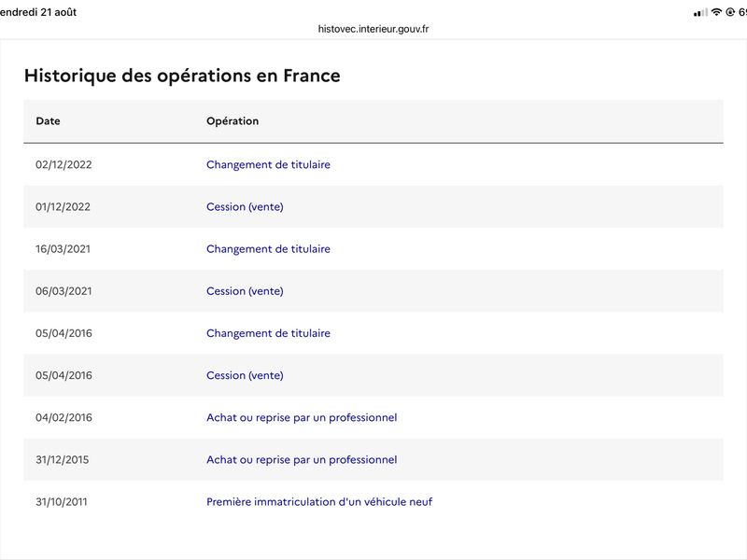Screen dimensions: 747x560
Task: Open the 04/02/2016 Achat ou reprise entry
Action: pyautogui.click(x=302, y=417)
